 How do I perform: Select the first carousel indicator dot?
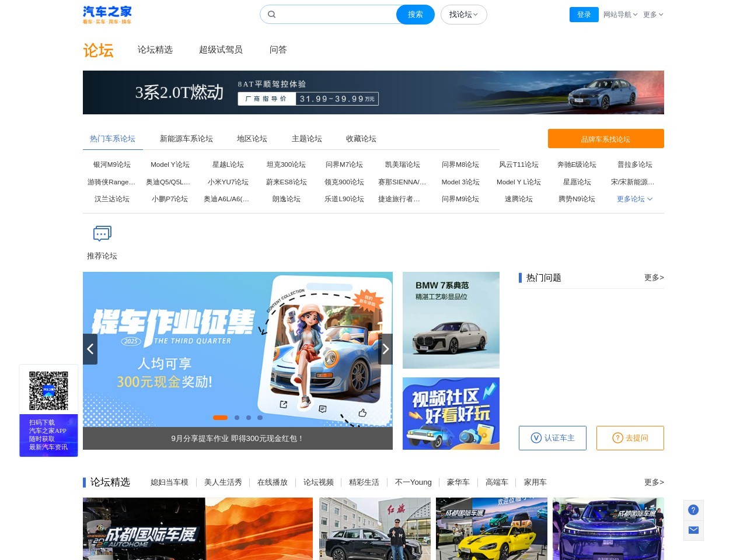point(220,418)
